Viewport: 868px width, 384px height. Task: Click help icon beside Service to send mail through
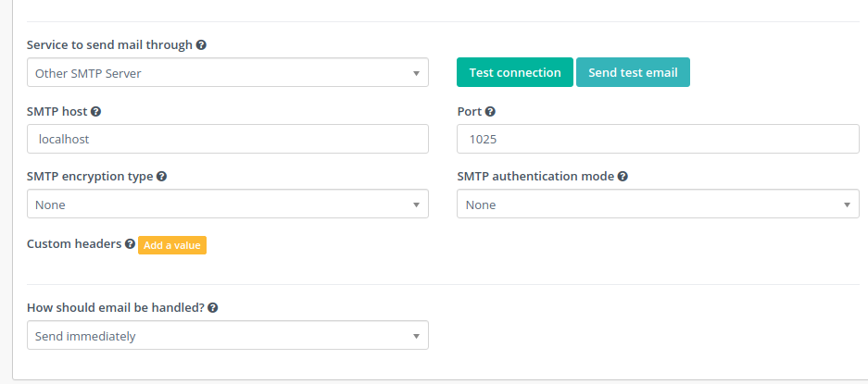point(202,44)
